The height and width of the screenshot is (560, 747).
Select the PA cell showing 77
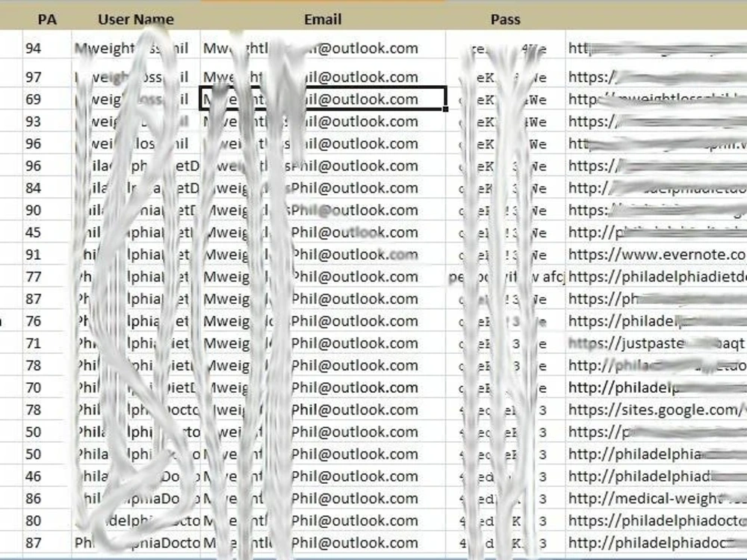(x=46, y=277)
